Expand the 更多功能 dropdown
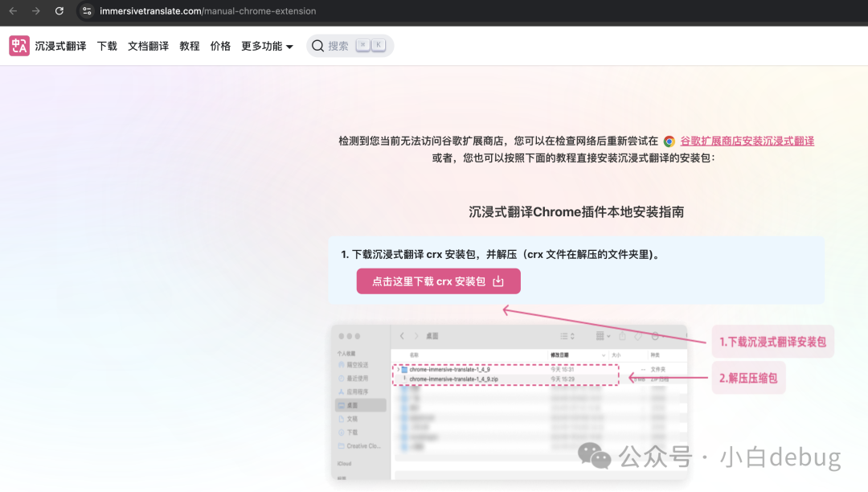The width and height of the screenshot is (868, 492). pyautogui.click(x=268, y=46)
